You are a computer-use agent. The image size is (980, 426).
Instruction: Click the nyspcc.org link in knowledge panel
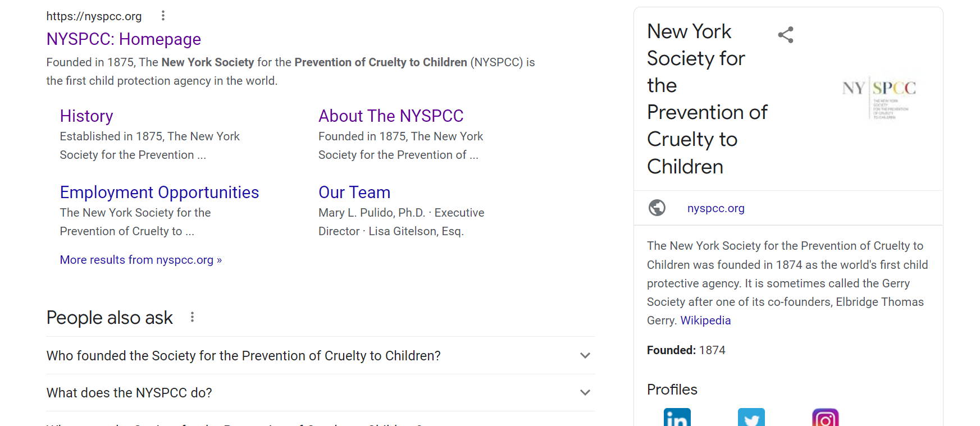(x=716, y=208)
